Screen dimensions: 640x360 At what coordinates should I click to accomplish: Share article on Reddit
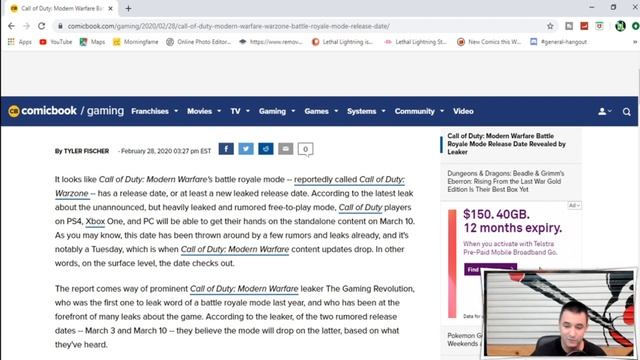(x=266, y=149)
